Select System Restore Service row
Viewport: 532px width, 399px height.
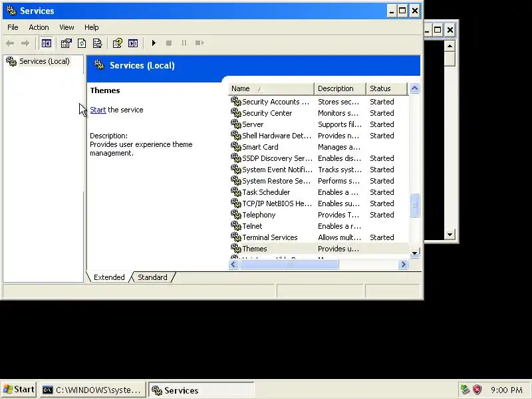click(x=319, y=181)
